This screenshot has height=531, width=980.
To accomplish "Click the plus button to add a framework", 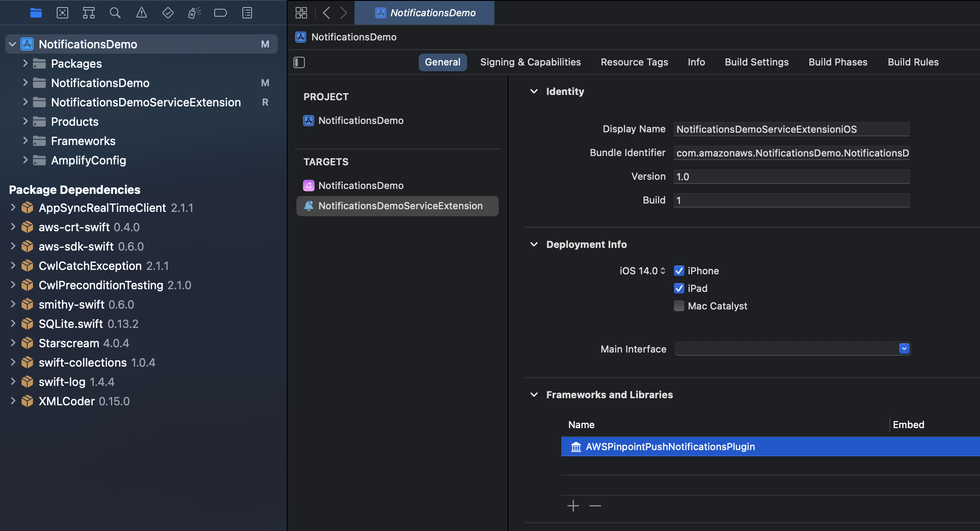I will point(573,506).
